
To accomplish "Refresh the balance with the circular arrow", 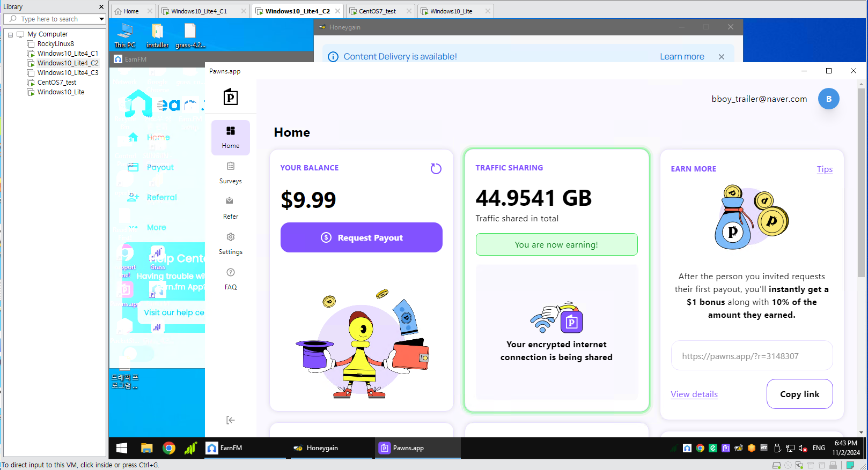I will [436, 169].
